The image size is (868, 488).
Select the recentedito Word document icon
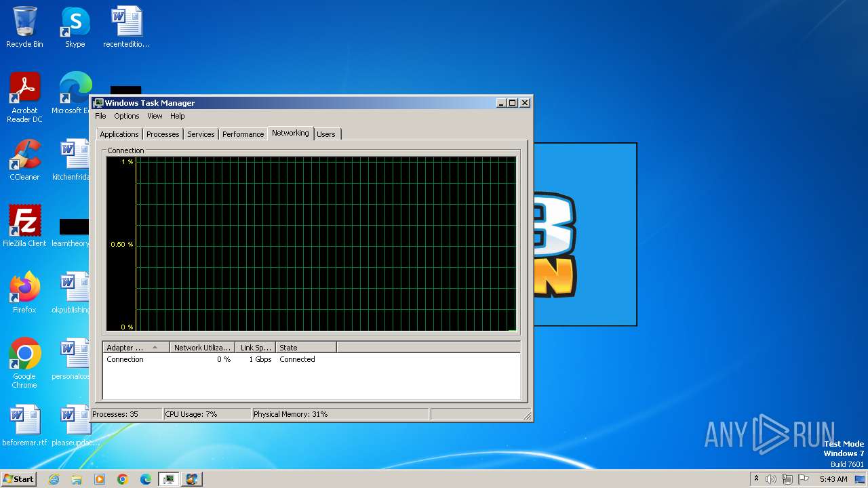(x=126, y=27)
